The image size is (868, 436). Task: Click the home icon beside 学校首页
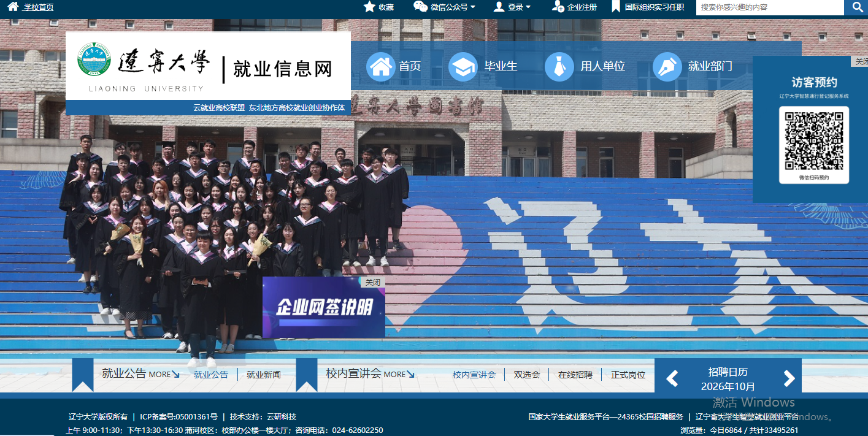tap(13, 7)
